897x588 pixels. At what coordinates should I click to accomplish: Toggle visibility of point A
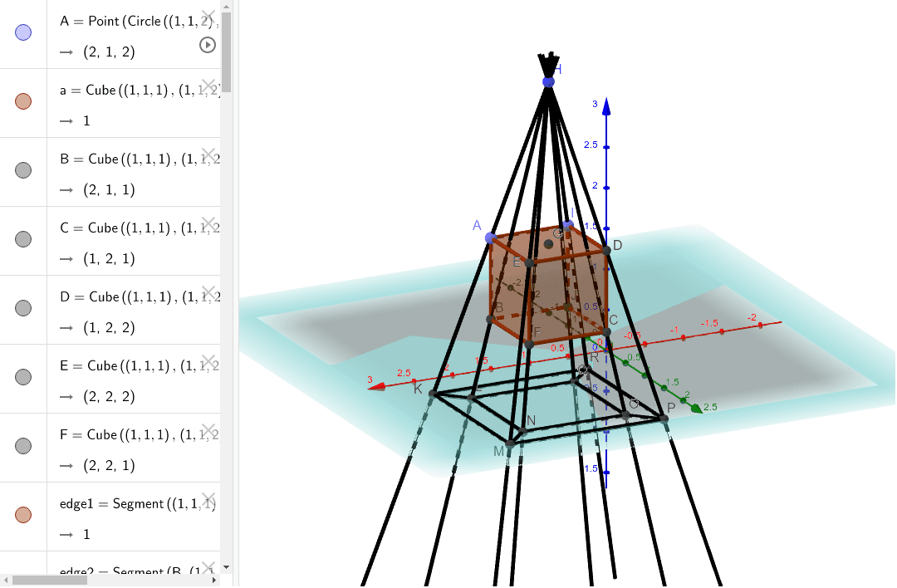(x=22, y=32)
